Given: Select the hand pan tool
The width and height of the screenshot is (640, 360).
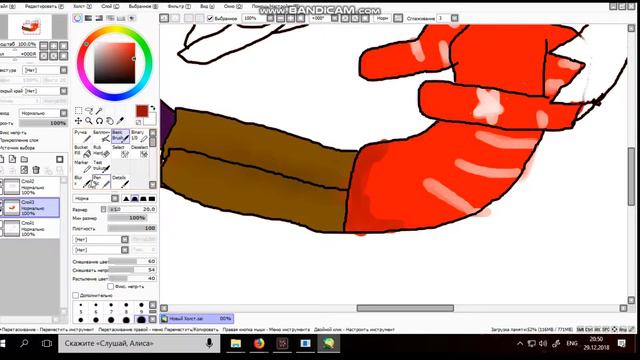Looking at the screenshot, I should point(110,121).
